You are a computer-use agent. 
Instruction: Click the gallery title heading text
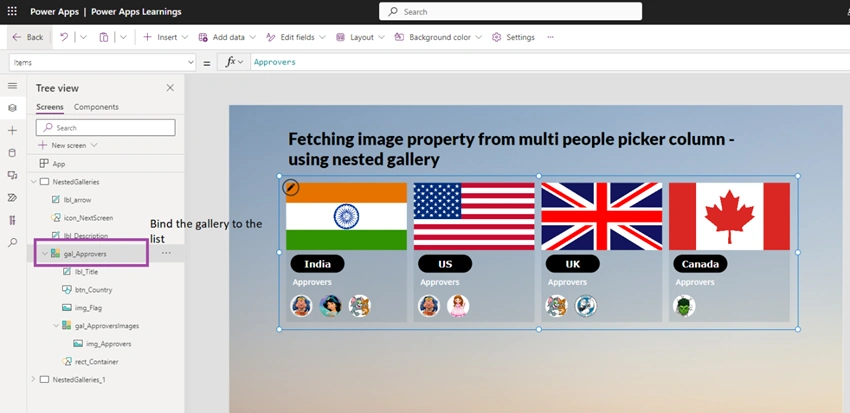(511, 150)
